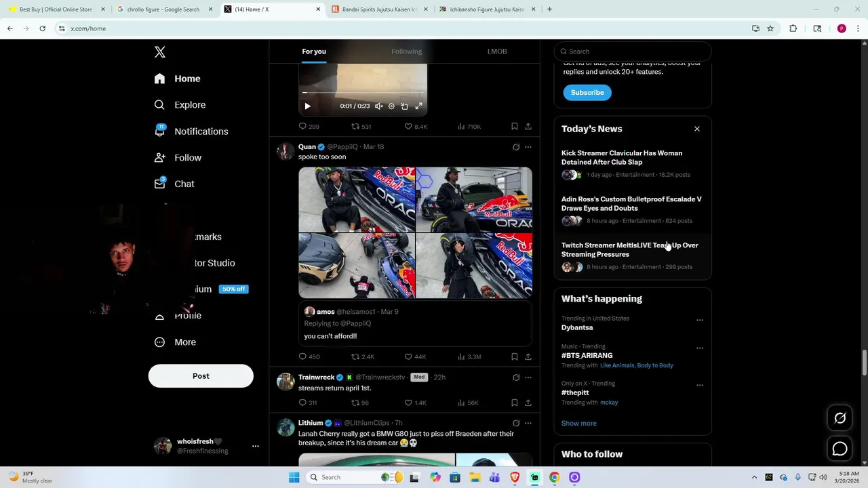Bookmark this page with the star icon
This screenshot has height=488, width=868.
pyautogui.click(x=770, y=28)
